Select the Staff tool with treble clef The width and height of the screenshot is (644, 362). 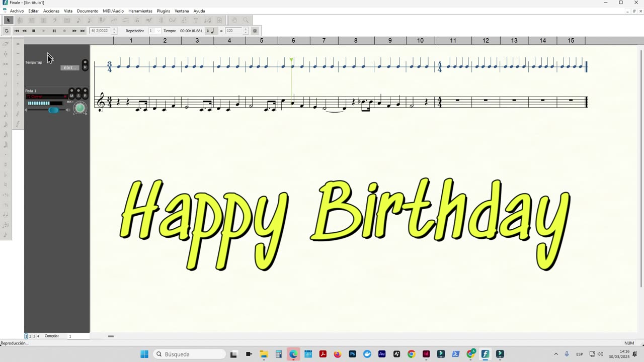click(19, 20)
